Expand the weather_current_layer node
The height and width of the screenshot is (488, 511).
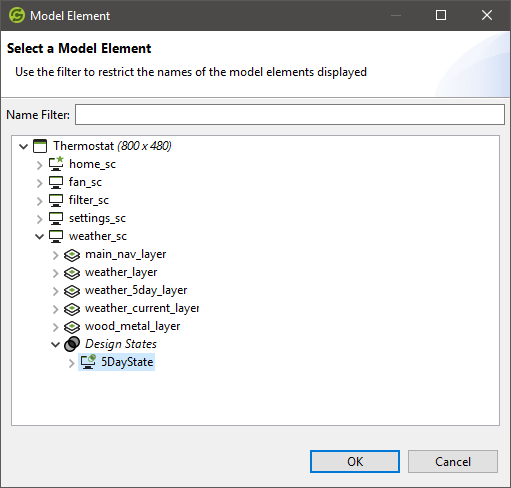(x=55, y=309)
